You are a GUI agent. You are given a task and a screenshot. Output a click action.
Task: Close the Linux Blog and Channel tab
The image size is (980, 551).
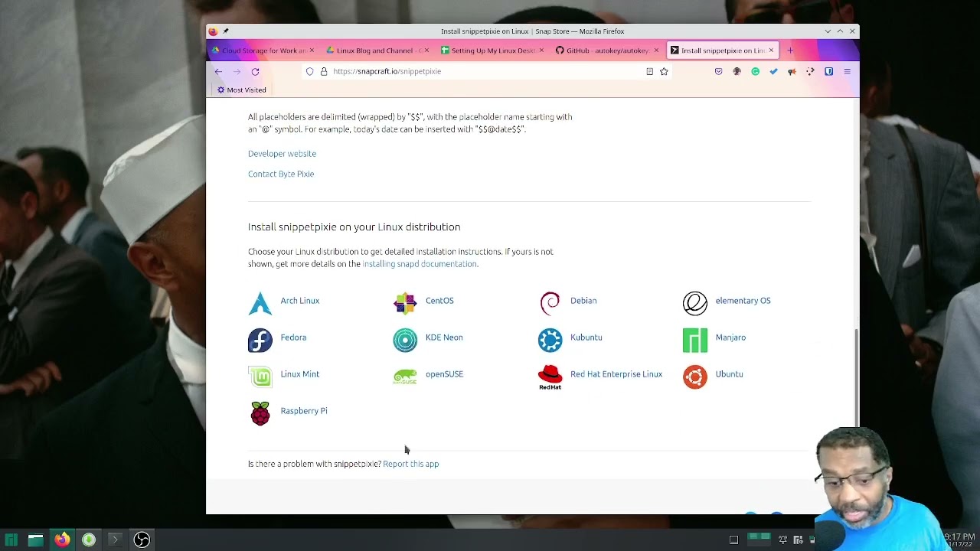point(426,51)
